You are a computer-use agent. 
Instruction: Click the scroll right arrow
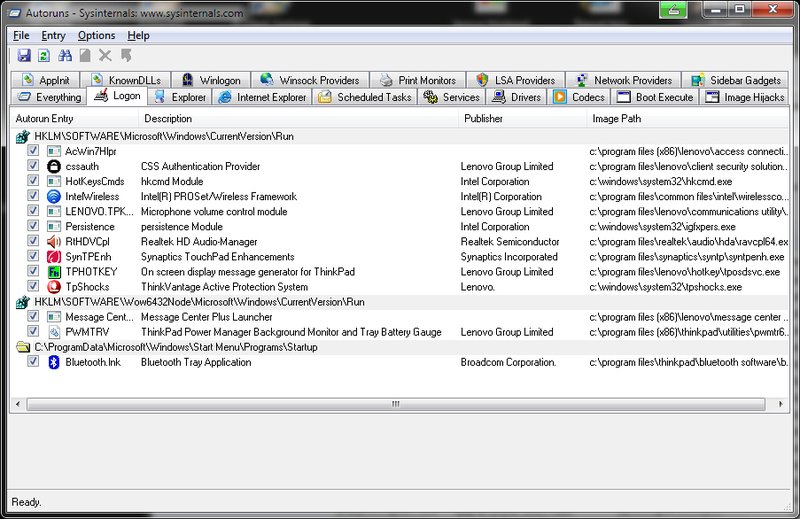(x=781, y=404)
